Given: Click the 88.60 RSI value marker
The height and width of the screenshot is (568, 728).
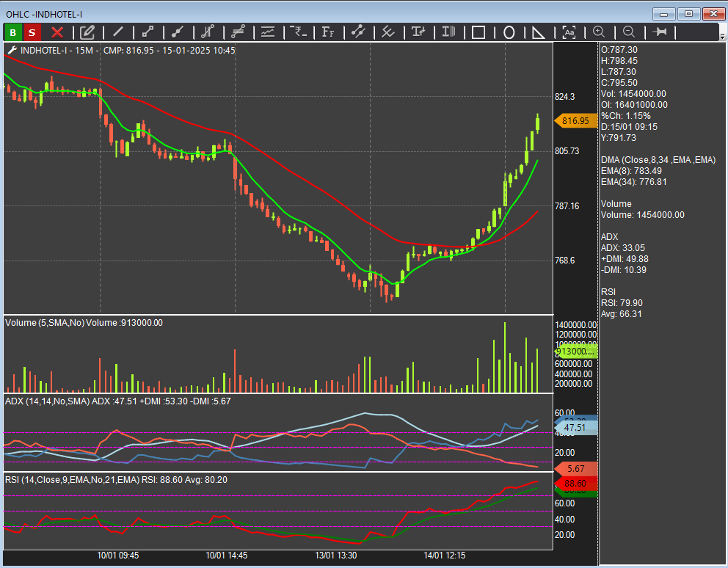Looking at the screenshot, I should click(575, 484).
